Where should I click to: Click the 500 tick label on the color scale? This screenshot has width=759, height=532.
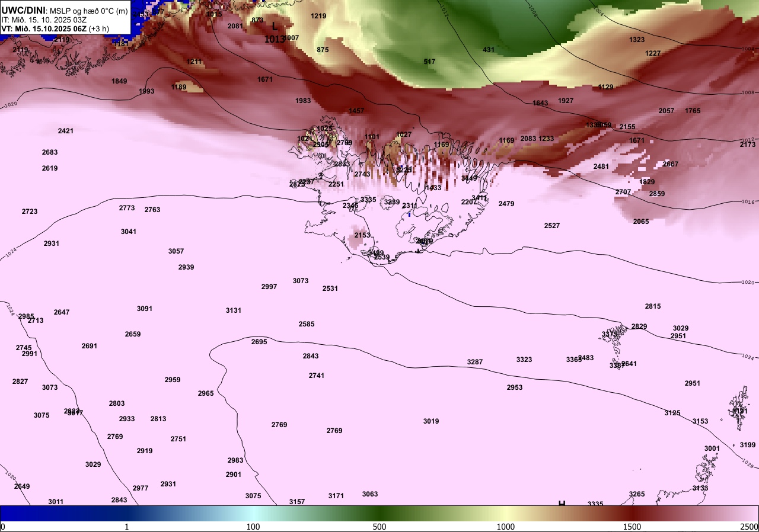click(379, 527)
